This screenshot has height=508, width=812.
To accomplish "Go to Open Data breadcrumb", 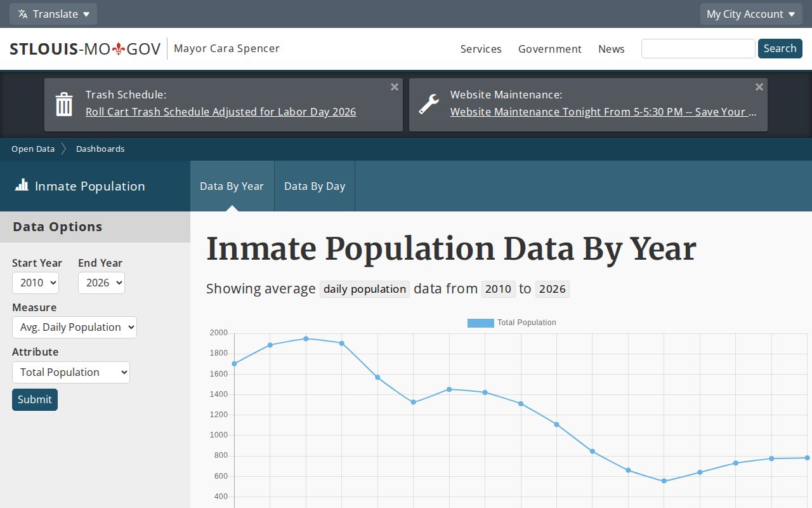I will pyautogui.click(x=33, y=149).
